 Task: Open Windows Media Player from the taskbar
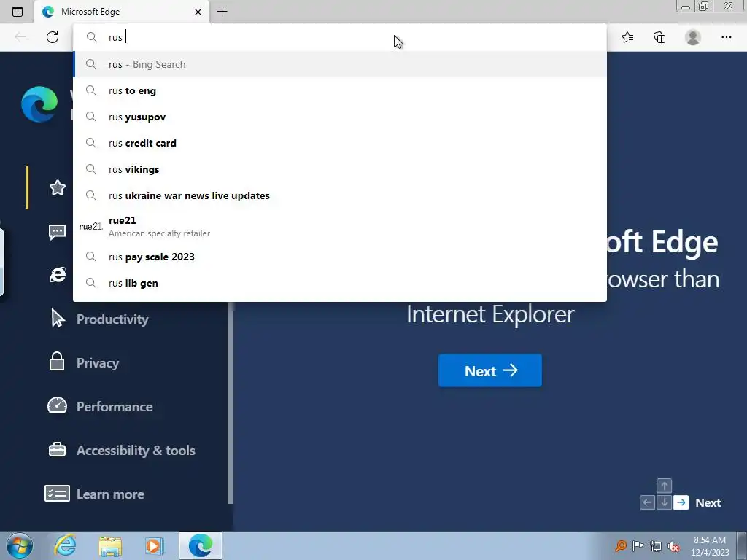(153, 545)
